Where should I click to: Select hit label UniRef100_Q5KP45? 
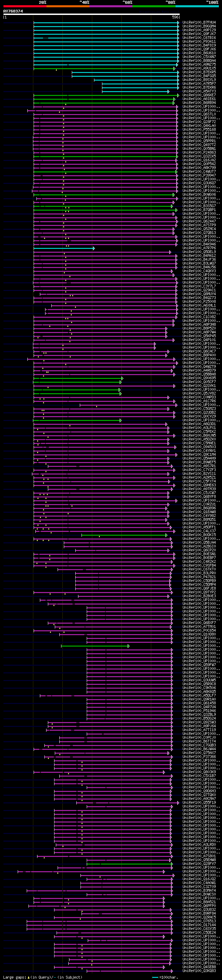click(x=199, y=336)
